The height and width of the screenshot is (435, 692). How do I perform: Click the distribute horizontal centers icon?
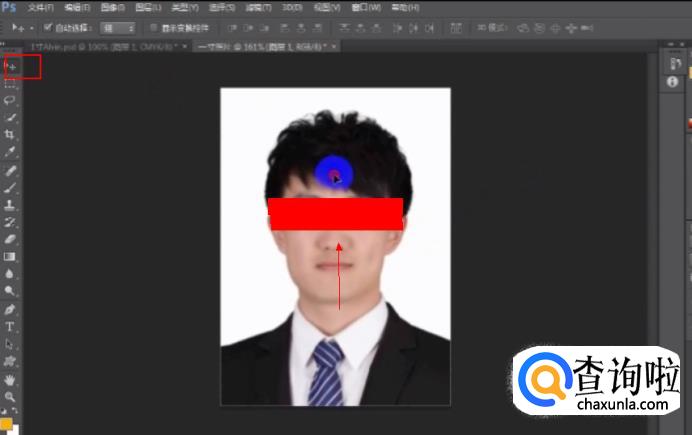click(414, 28)
